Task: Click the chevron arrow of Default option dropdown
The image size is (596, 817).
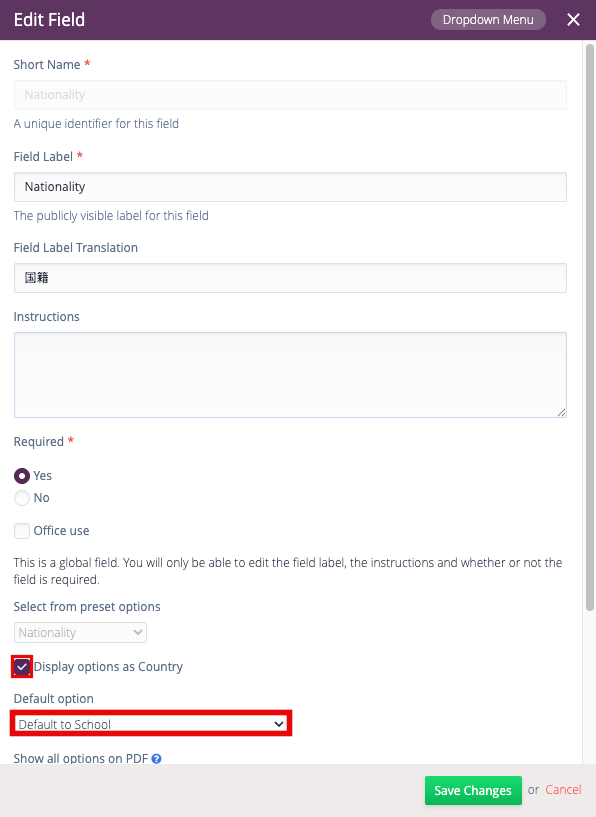Action: [279, 724]
